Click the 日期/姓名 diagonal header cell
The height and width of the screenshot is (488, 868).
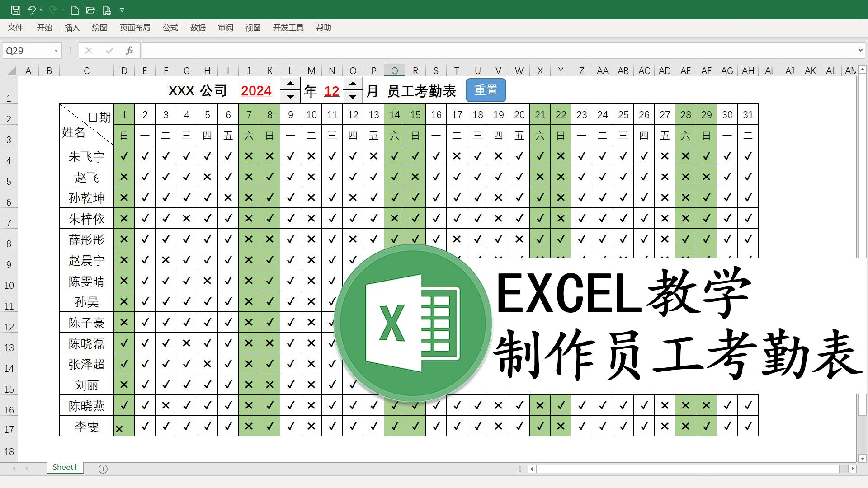point(86,125)
